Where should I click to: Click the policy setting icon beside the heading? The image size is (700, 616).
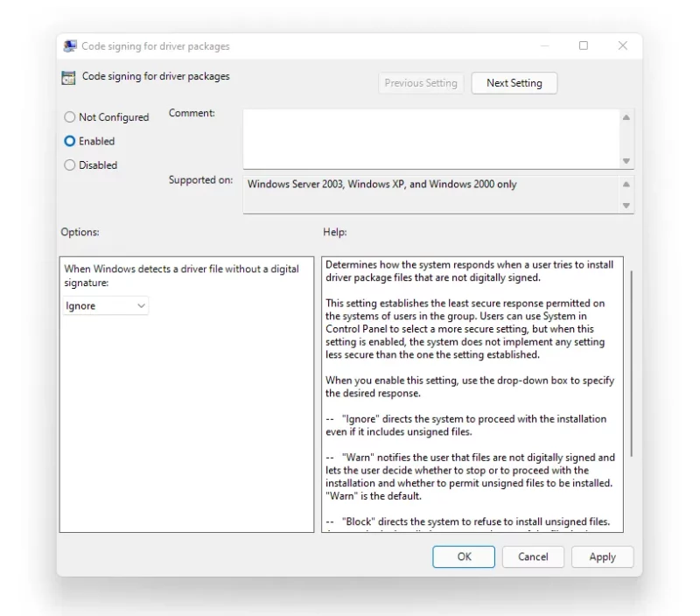point(68,78)
